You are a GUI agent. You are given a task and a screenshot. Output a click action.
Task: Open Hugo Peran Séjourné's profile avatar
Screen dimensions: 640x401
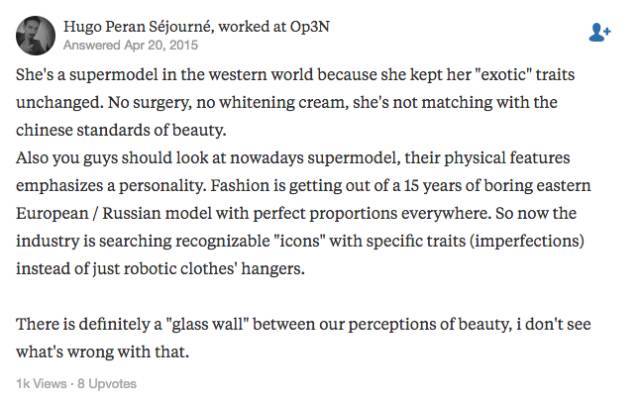pyautogui.click(x=36, y=36)
